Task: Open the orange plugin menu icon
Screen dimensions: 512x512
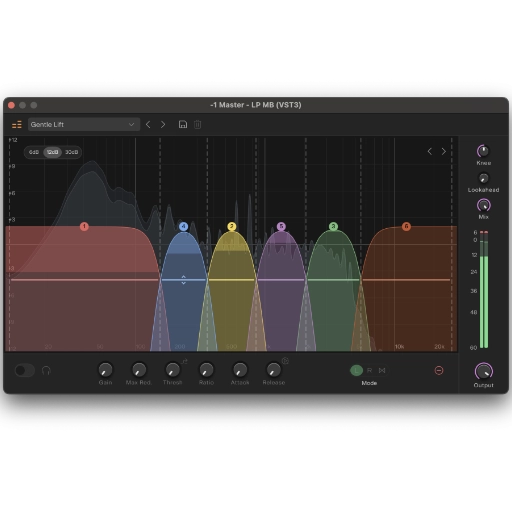Action: [17, 125]
